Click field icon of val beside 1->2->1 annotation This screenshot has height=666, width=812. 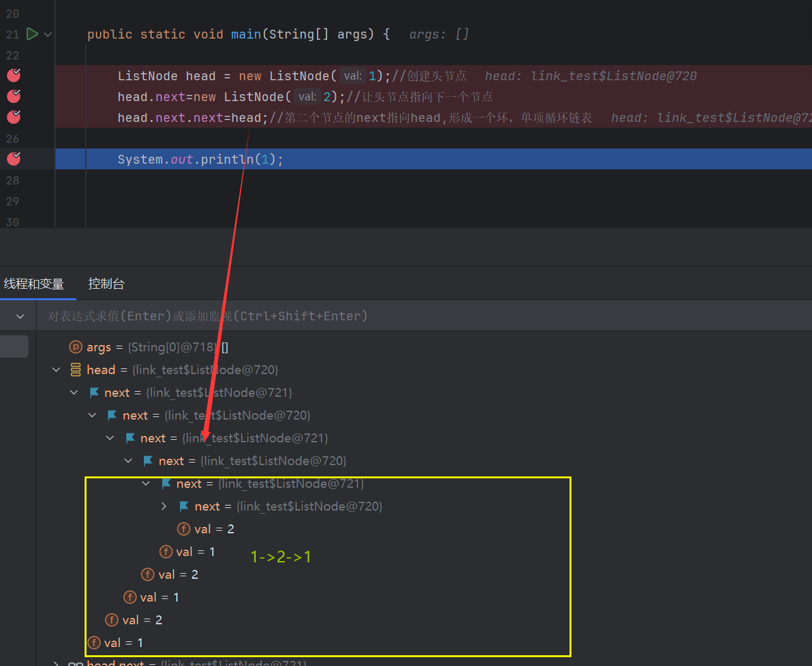point(166,552)
